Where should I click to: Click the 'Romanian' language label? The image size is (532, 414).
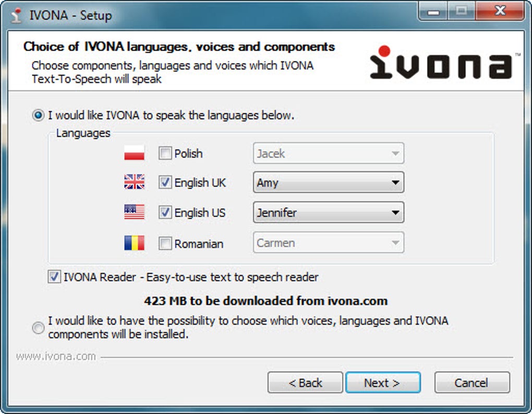coord(199,244)
